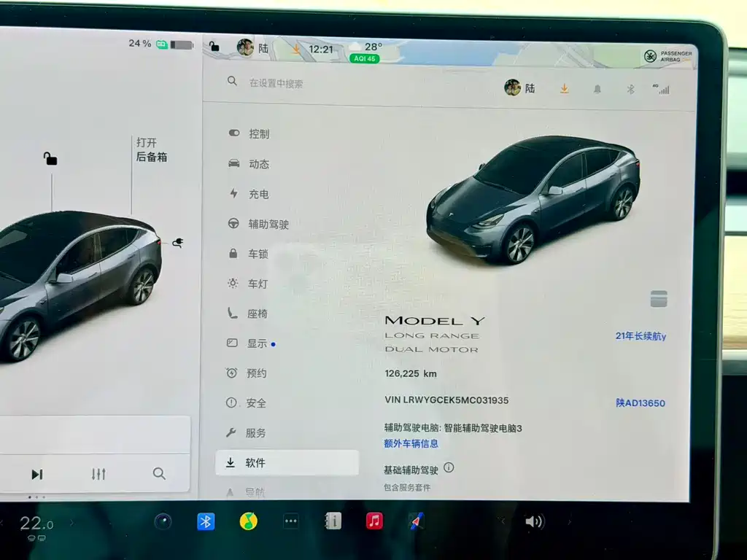Screen dimensions: 747x560
Task: Click the 在设置中搜索 search field
Action: [x=276, y=84]
